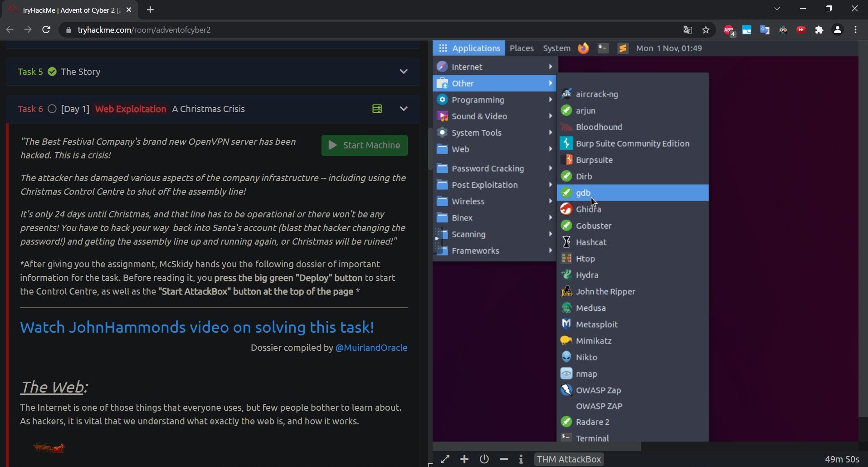Expand Post Exploitation submenu
Screen dimensions: 868x467
coord(495,185)
